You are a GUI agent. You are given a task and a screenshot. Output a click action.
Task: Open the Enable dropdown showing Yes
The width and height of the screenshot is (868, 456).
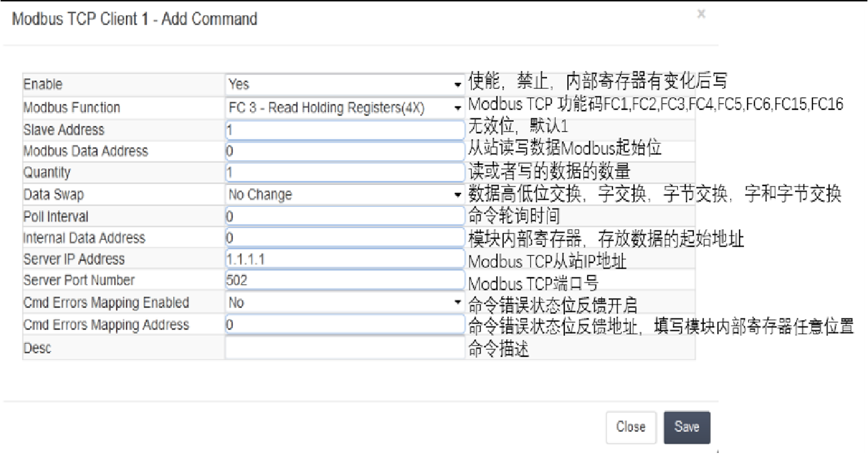[345, 84]
